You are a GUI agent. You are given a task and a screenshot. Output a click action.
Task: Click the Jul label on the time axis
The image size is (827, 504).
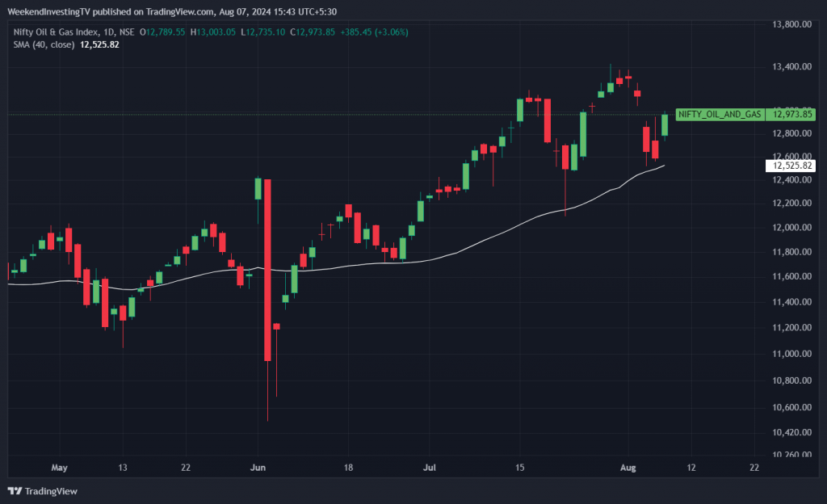(x=430, y=467)
